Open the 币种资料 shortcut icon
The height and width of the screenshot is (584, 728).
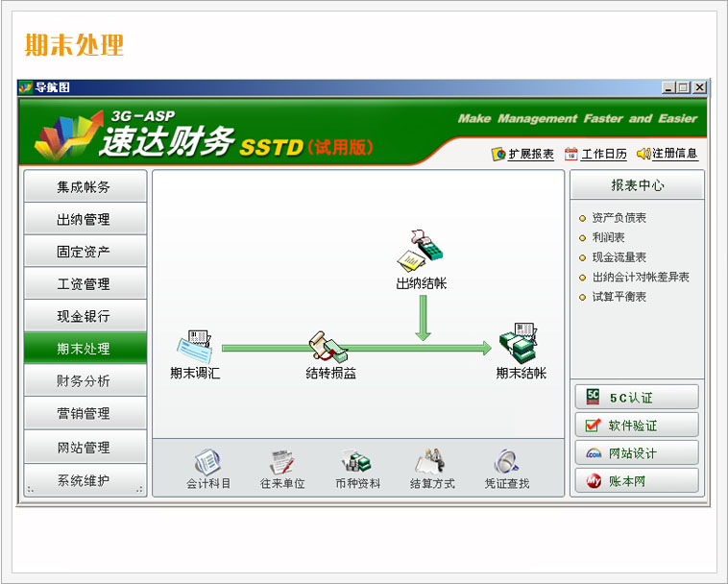[357, 461]
